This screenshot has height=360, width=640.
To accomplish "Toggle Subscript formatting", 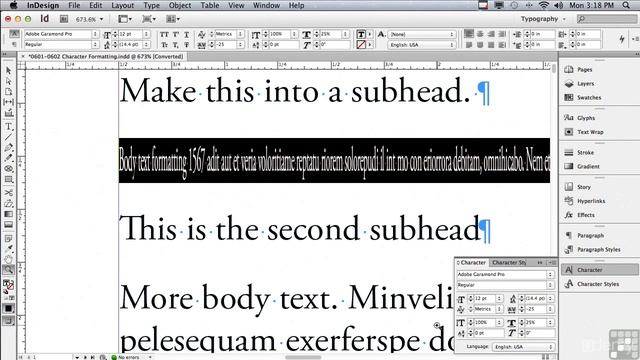I will click(x=176, y=44).
